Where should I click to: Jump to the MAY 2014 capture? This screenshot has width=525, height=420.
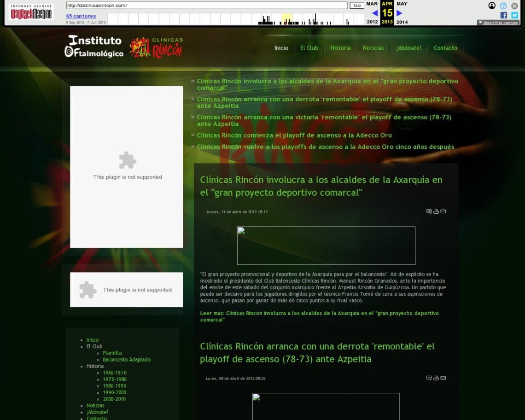(402, 13)
